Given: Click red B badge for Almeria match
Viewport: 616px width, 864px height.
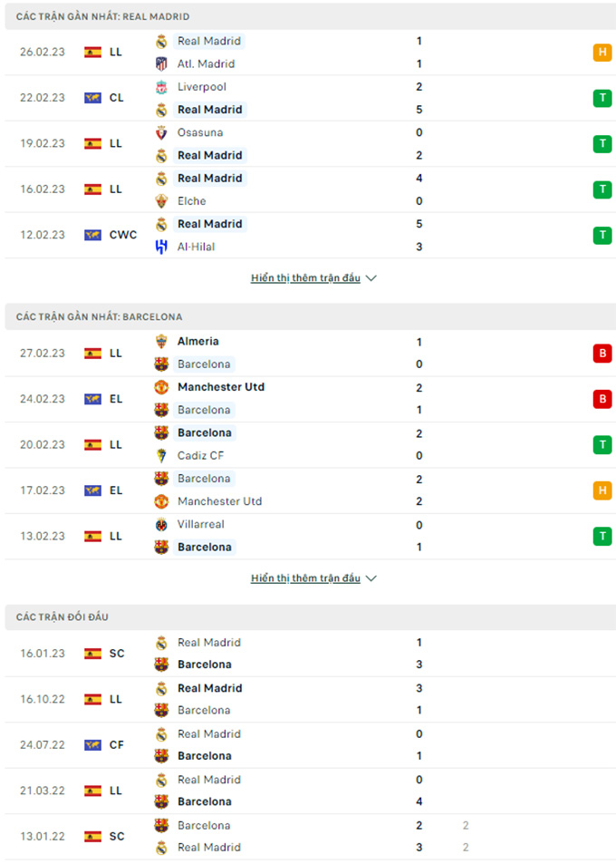Looking at the screenshot, I should tap(602, 354).
